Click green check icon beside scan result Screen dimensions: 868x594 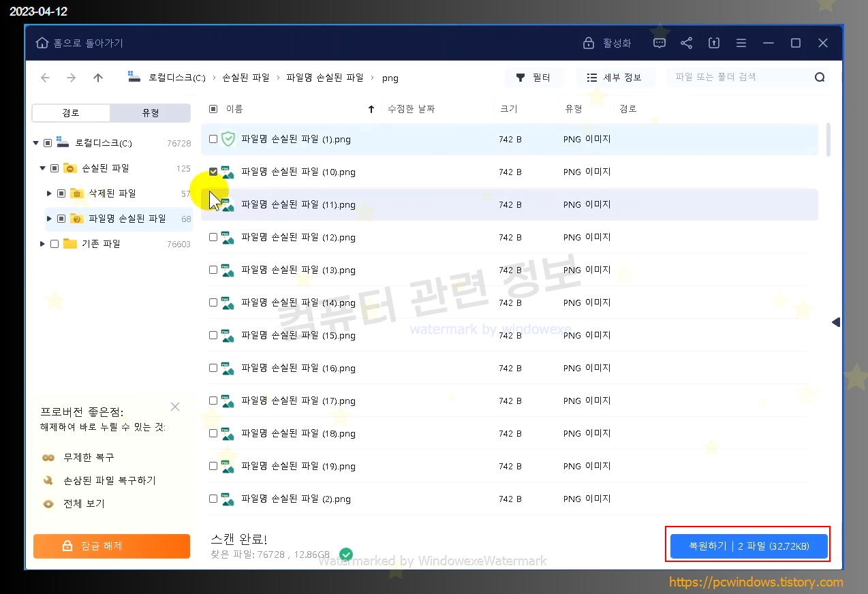point(346,554)
